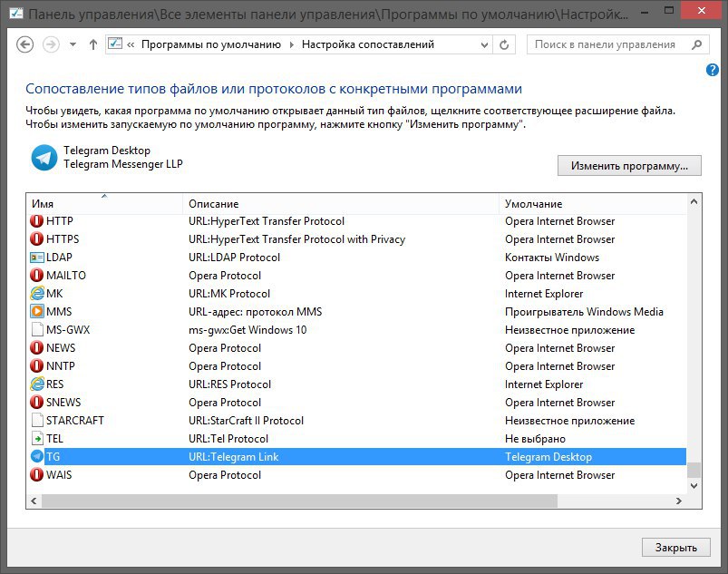Click the Media Player icon beside MMS

click(36, 312)
